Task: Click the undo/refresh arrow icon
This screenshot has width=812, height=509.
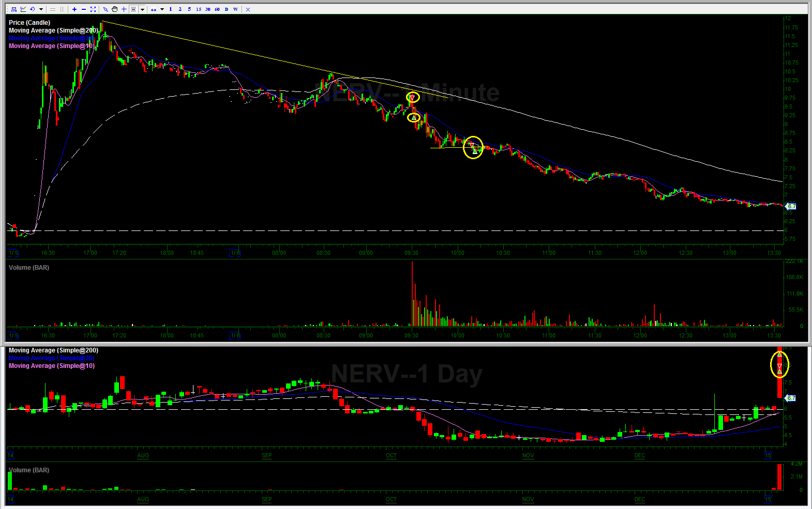Action: (33, 9)
